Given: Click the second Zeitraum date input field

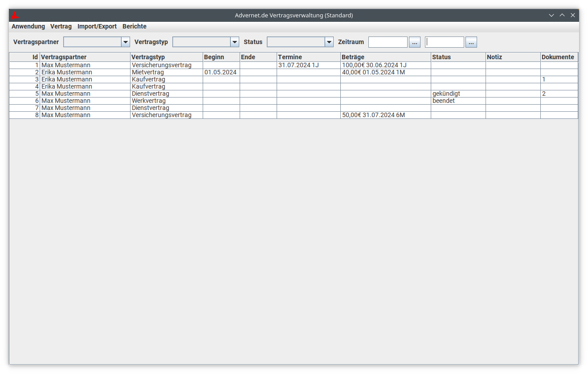Looking at the screenshot, I should [x=445, y=42].
